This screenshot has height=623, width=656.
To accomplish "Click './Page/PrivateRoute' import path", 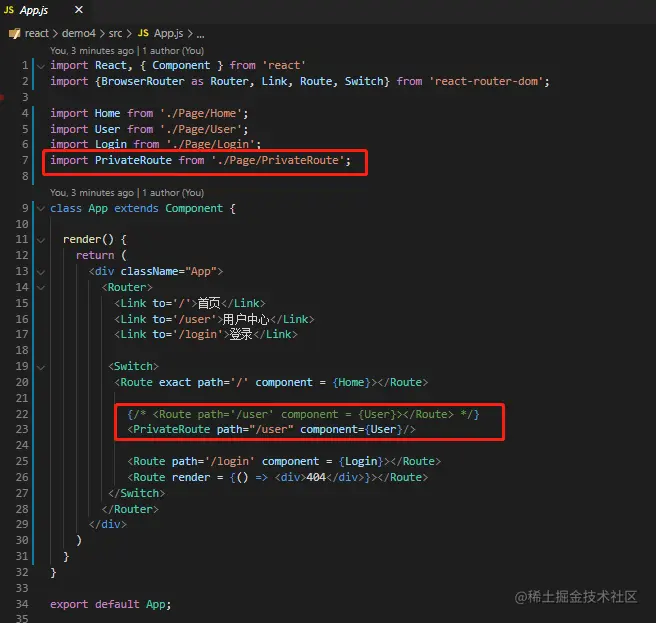I will coord(278,160).
